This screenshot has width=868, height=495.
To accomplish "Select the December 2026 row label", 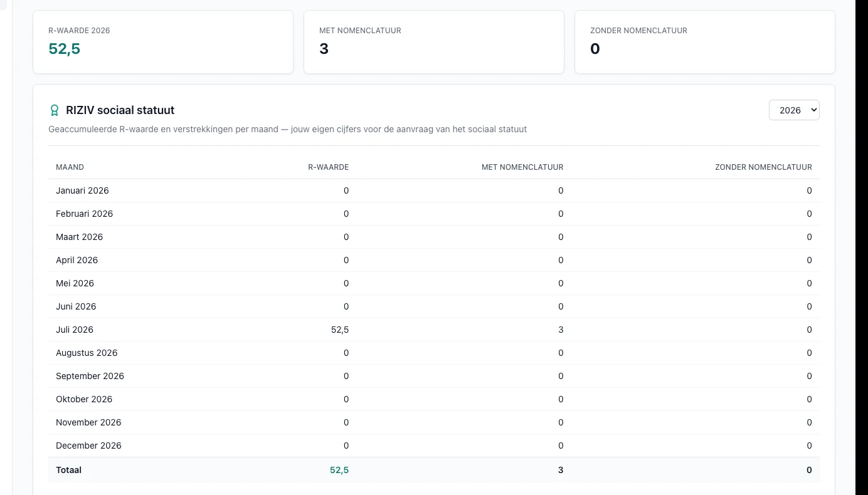I will click(x=88, y=445).
